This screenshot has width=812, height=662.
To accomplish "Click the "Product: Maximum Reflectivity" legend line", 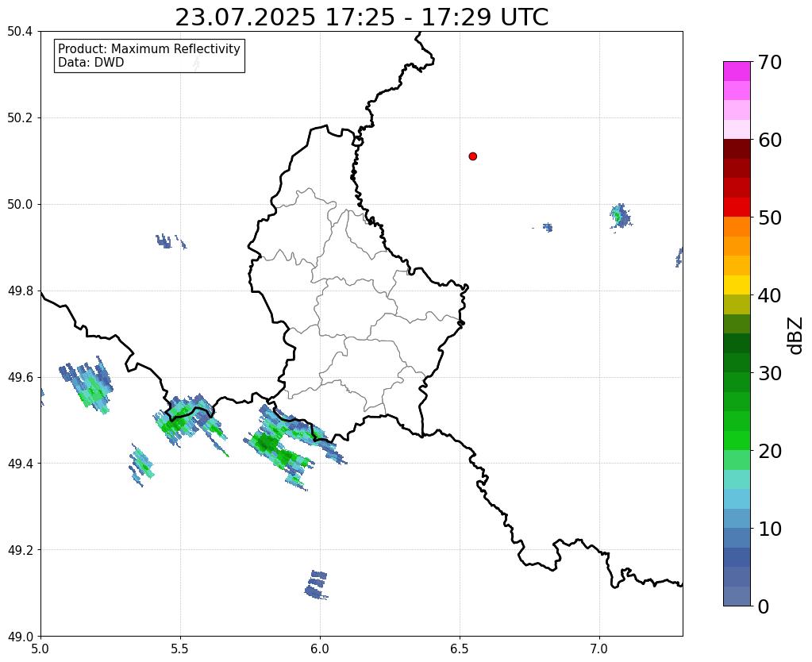I will (149, 48).
